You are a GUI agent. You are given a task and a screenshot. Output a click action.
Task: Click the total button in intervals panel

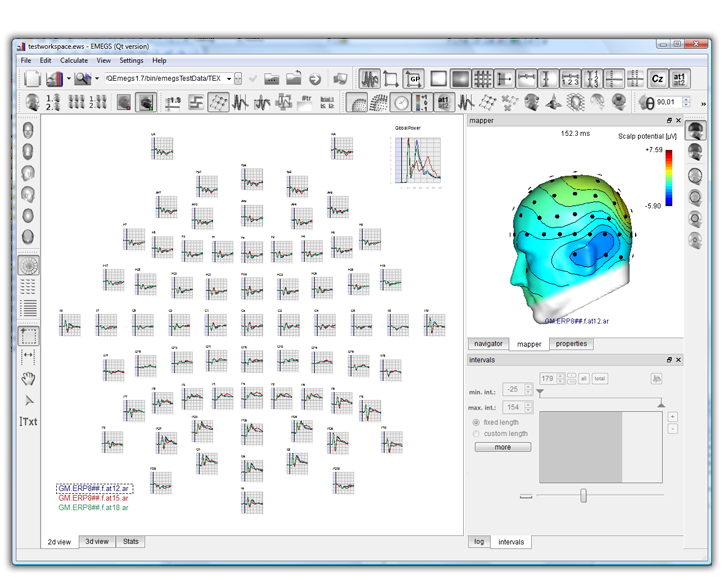point(600,379)
